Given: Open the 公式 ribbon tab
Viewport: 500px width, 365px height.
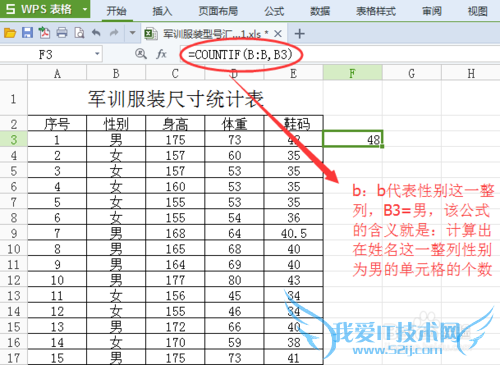Looking at the screenshot, I should point(274,11).
